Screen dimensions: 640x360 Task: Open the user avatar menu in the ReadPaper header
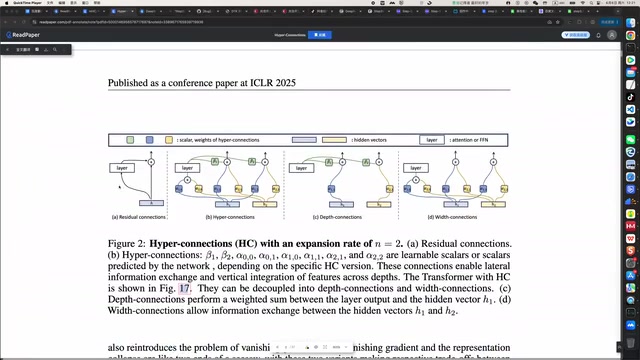[611, 35]
